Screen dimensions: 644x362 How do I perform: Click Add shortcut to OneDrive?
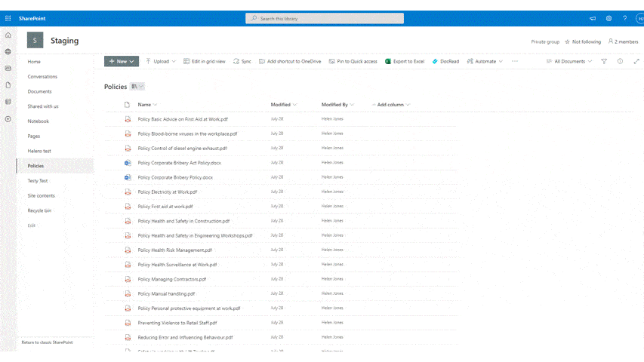pyautogui.click(x=290, y=62)
